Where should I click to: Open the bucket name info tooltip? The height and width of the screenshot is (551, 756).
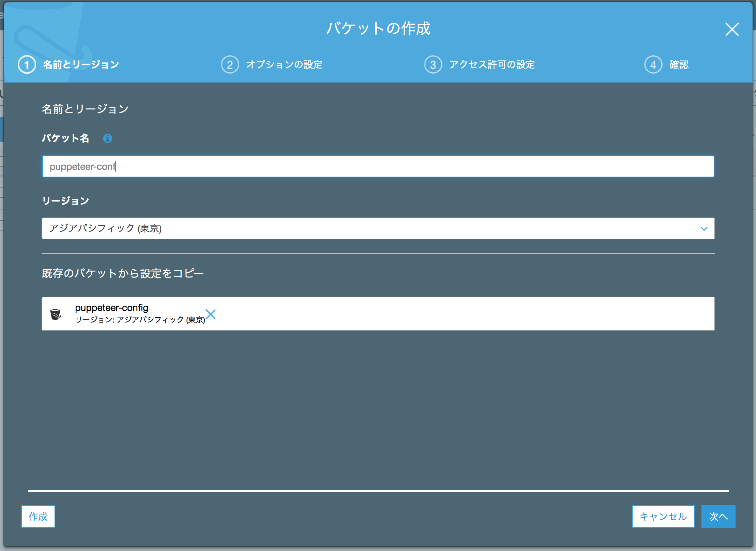point(108,138)
